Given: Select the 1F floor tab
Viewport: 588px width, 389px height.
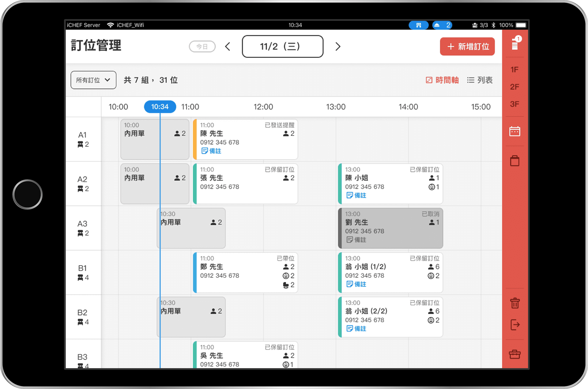Looking at the screenshot, I should pos(515,70).
